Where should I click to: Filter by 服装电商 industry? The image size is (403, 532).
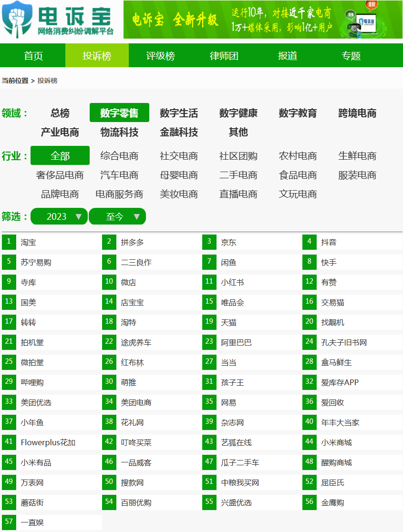click(357, 175)
